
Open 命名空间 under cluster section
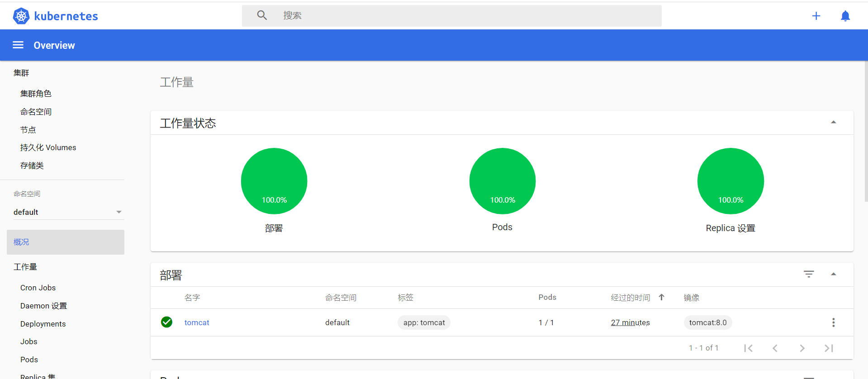[36, 112]
